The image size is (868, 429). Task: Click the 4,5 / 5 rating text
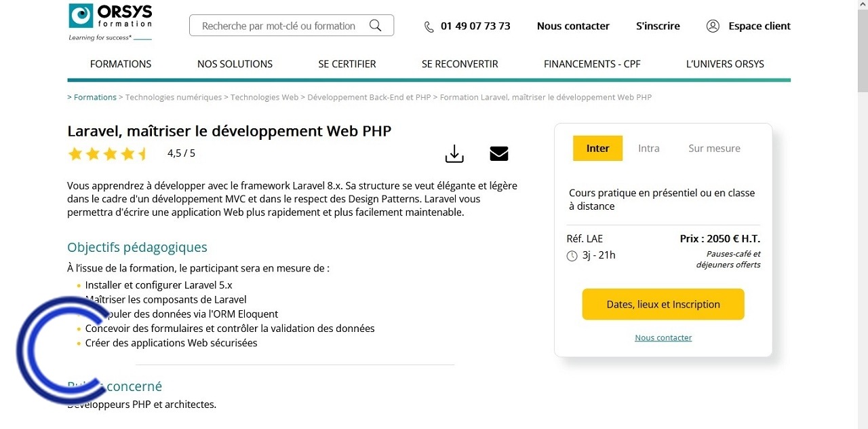181,153
